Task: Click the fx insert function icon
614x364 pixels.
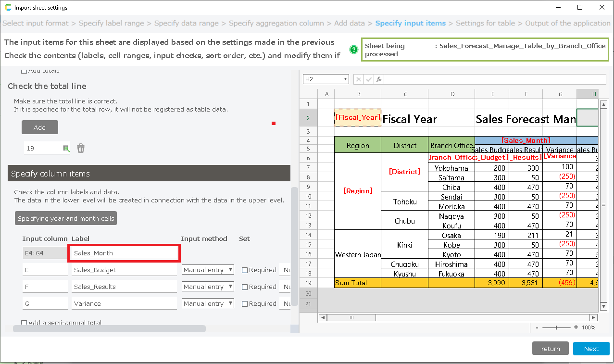Action: coord(379,79)
